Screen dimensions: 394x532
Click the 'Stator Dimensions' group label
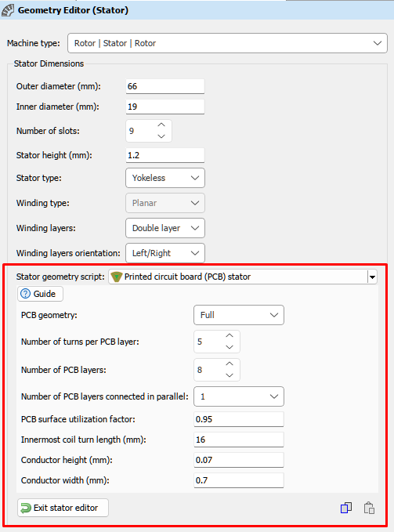pos(49,63)
